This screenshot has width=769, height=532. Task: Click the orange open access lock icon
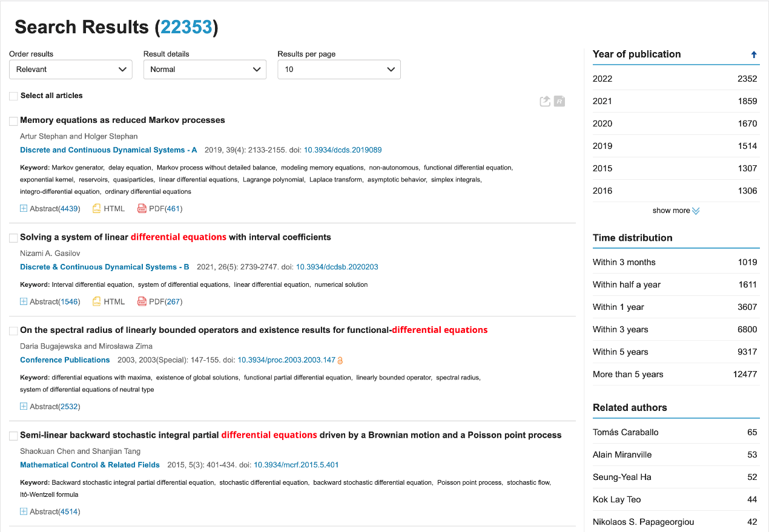click(340, 361)
